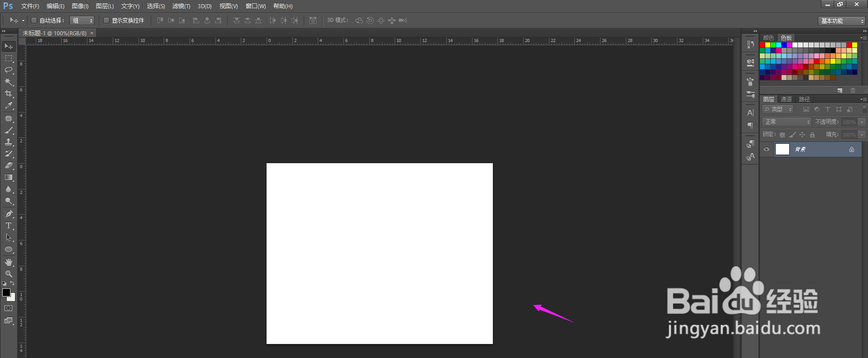Select the Rectangular Marquee tool
The image size is (868, 358).
coord(9,58)
